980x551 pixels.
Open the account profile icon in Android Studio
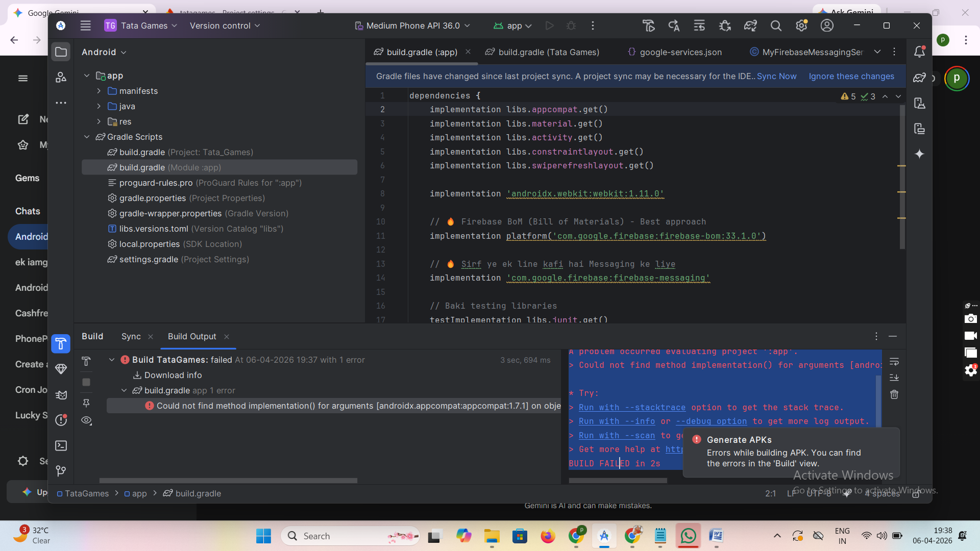tap(827, 26)
